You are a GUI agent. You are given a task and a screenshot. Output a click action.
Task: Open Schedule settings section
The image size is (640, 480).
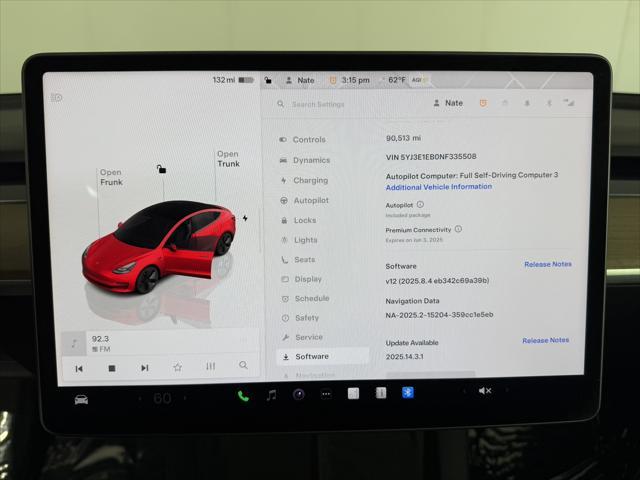point(305,299)
